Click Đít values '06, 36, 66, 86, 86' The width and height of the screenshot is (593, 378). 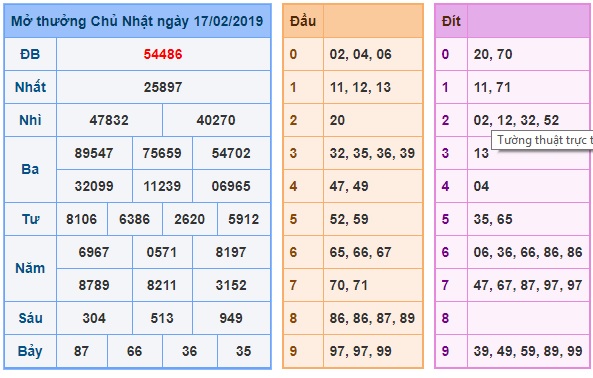528,252
